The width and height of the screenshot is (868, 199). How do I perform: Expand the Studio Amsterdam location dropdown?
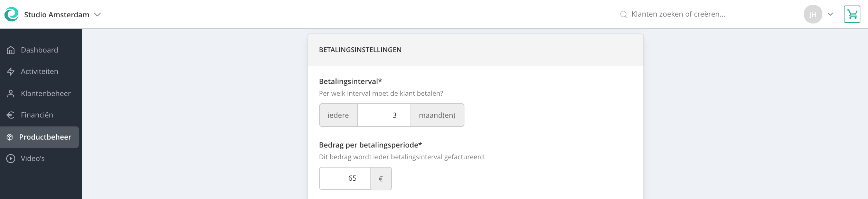pos(97,15)
